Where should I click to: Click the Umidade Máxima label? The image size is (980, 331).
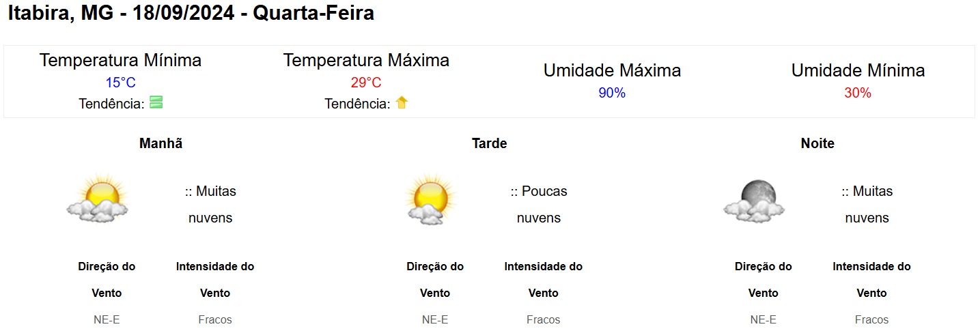point(612,70)
